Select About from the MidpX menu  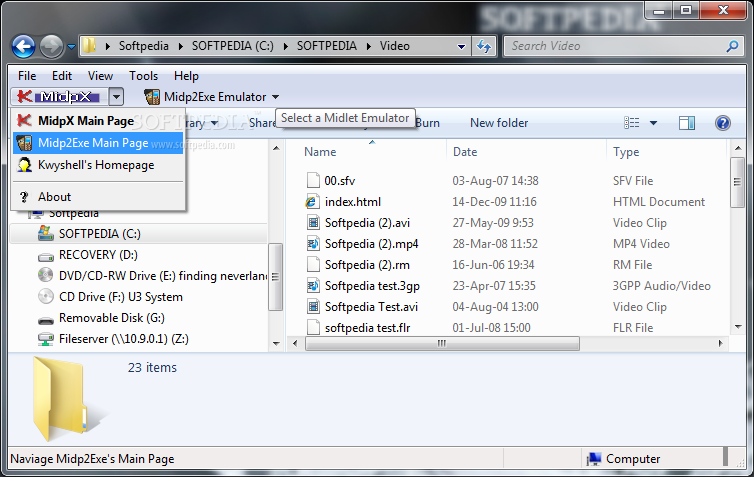point(98,197)
